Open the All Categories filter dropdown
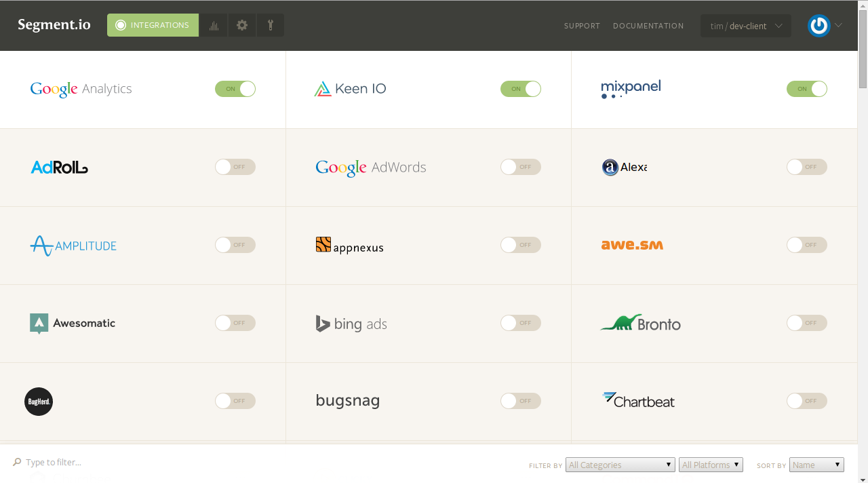Screen dimensions: 868x483 [x=620, y=465]
